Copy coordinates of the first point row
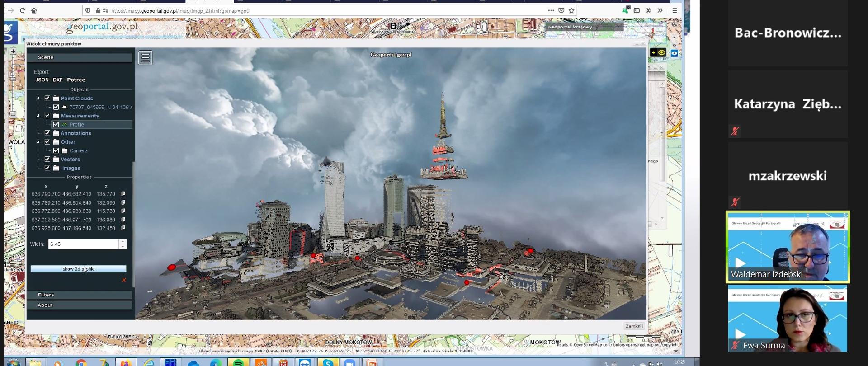The height and width of the screenshot is (366, 868). 123,194
